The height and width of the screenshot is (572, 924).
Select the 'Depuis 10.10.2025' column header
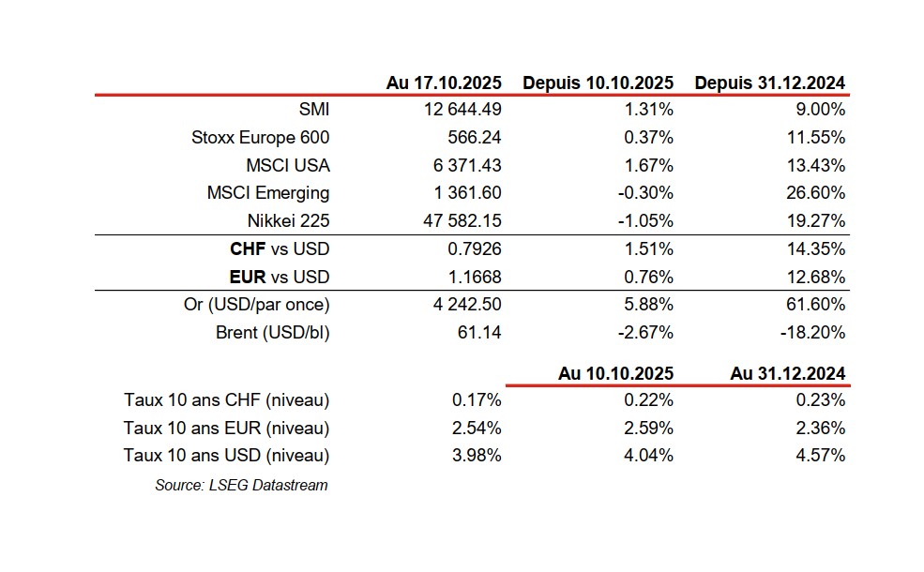[x=598, y=83]
